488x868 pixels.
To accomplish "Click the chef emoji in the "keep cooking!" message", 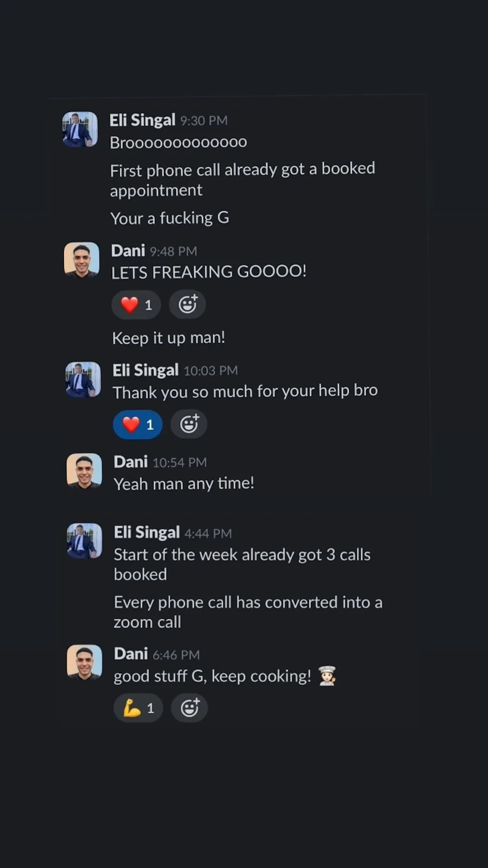I will 327,676.
